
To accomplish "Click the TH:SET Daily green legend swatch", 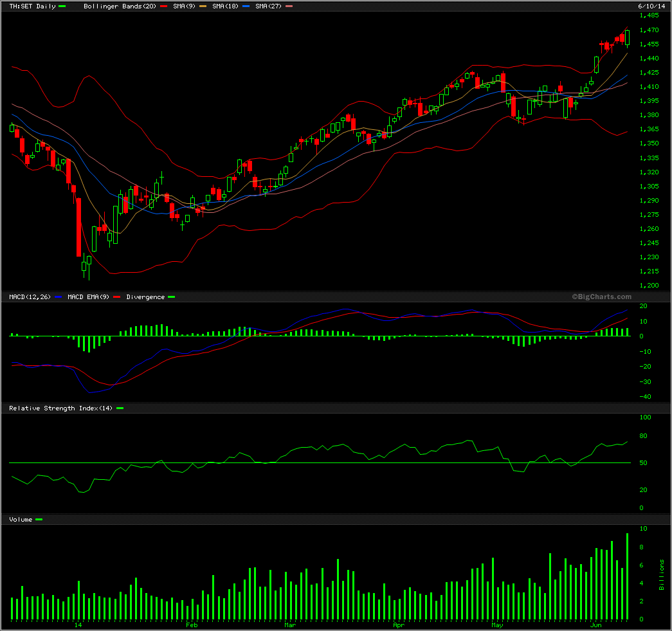I will point(62,6).
